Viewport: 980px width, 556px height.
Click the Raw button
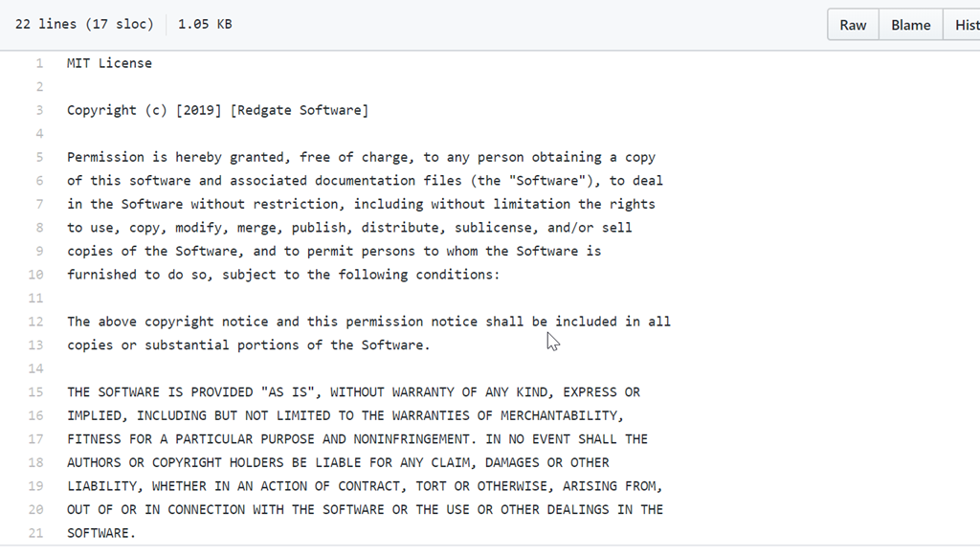pyautogui.click(x=853, y=25)
